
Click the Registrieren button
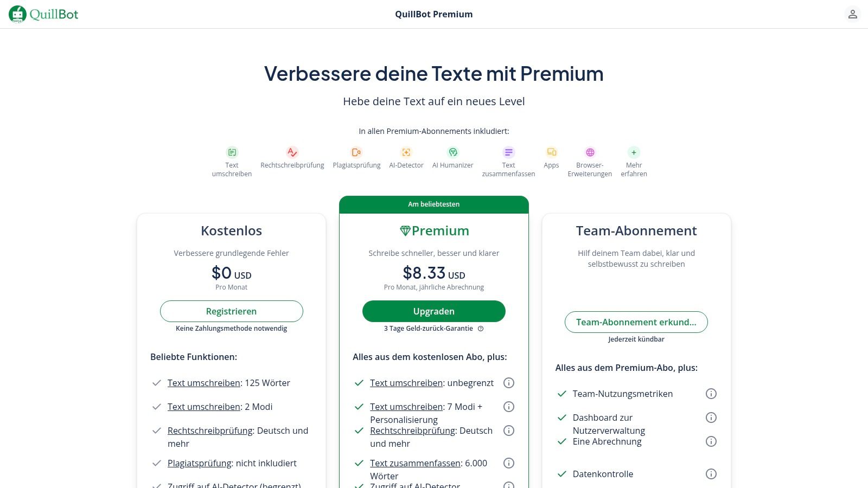[232, 311]
